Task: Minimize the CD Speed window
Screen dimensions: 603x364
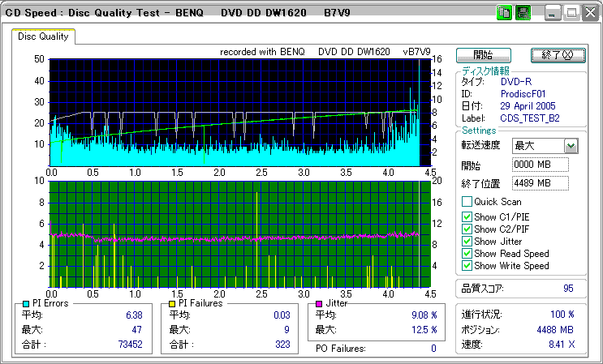Action: coord(553,13)
